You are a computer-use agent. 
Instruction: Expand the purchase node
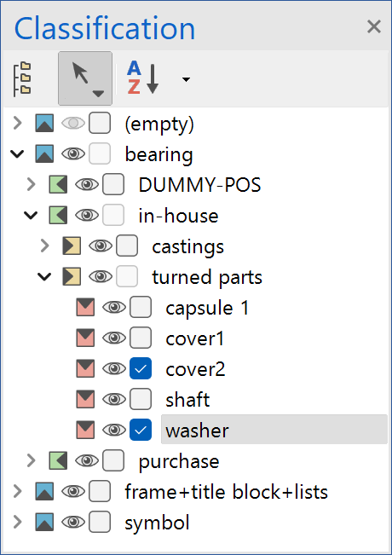32,460
